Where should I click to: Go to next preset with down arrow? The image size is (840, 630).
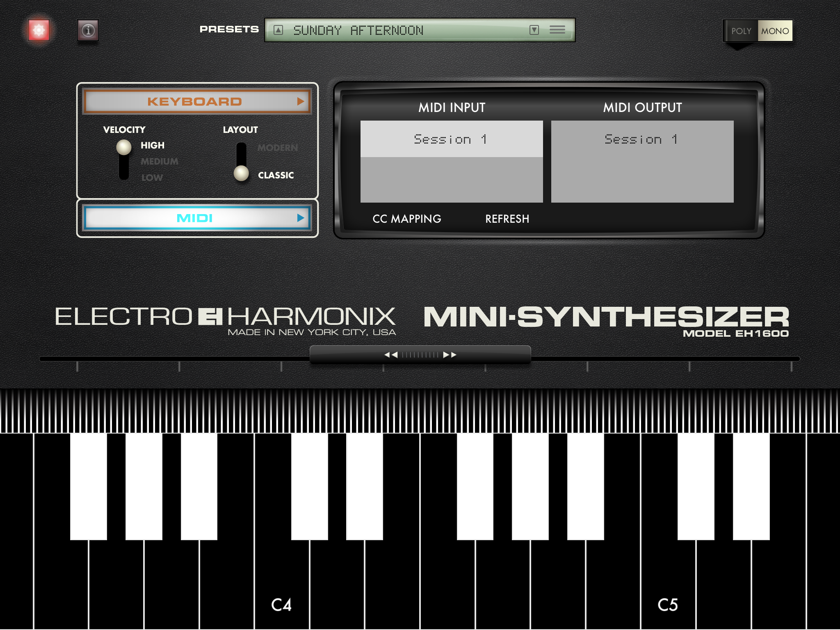534,30
